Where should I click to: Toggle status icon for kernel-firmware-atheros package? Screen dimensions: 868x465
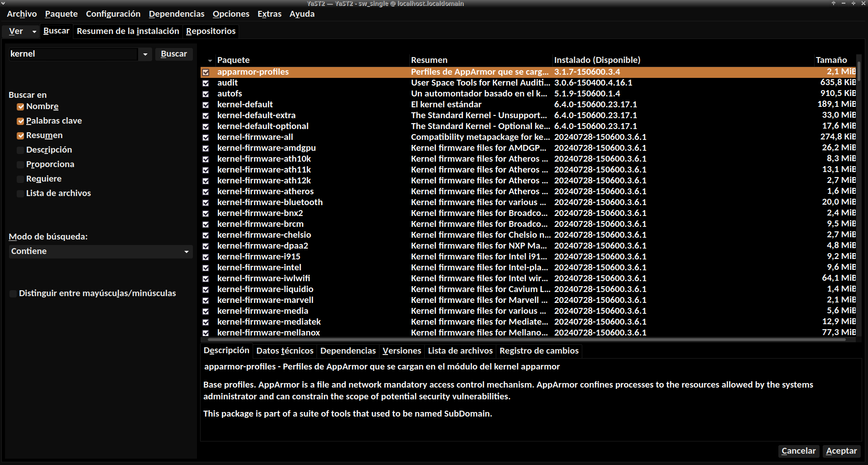206,192
